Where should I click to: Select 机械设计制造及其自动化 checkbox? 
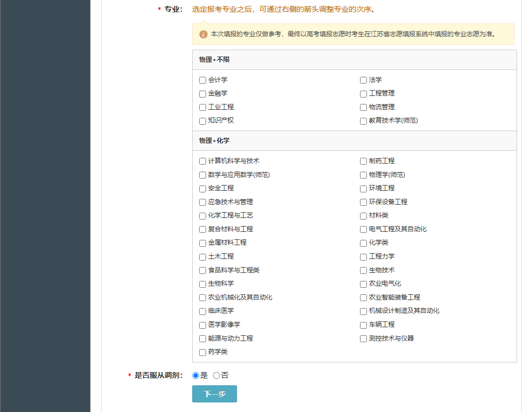coord(363,311)
